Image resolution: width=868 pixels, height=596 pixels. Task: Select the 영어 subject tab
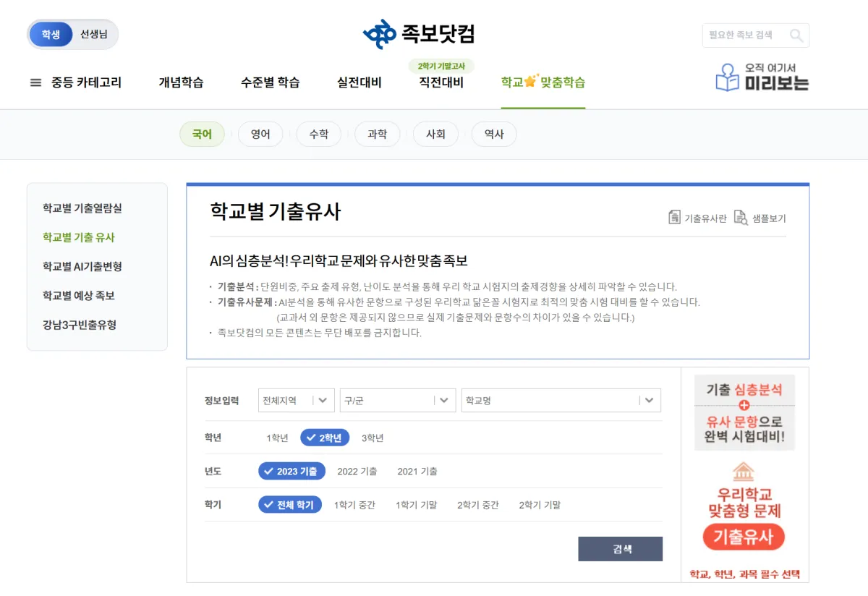[260, 134]
